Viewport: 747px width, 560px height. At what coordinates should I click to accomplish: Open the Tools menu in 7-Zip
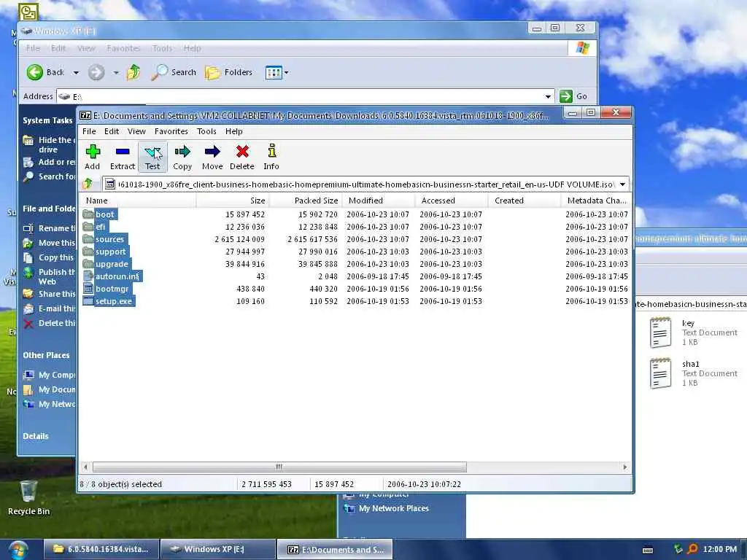tap(206, 131)
